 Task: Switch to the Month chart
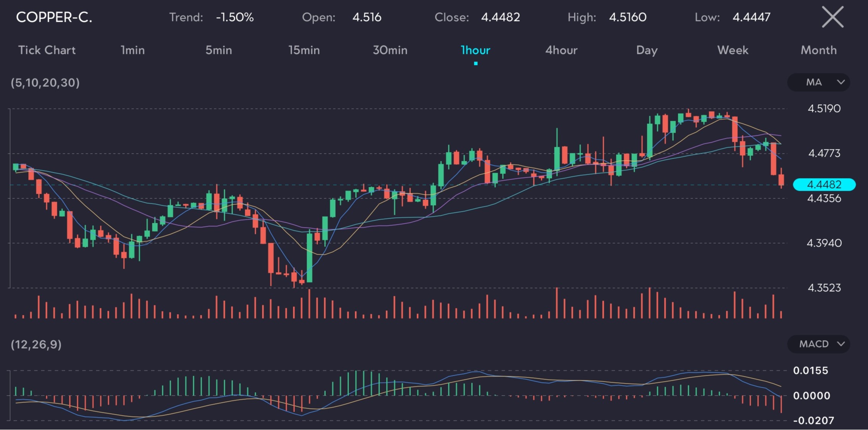tap(819, 50)
